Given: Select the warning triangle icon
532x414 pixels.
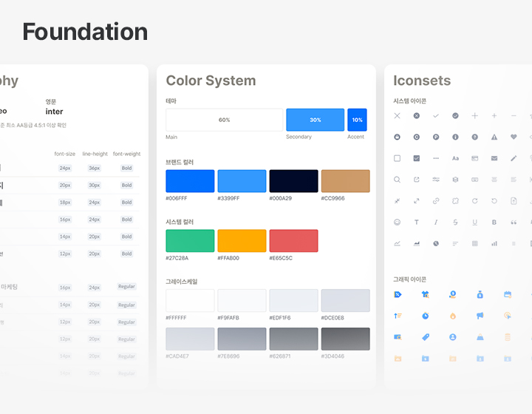Looking at the screenshot, I should coord(494,137).
